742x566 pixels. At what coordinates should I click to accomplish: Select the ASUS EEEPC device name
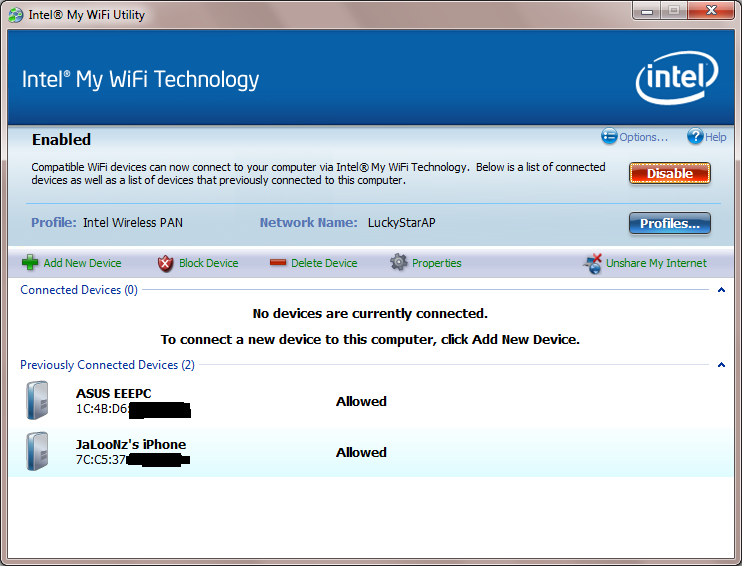point(114,393)
